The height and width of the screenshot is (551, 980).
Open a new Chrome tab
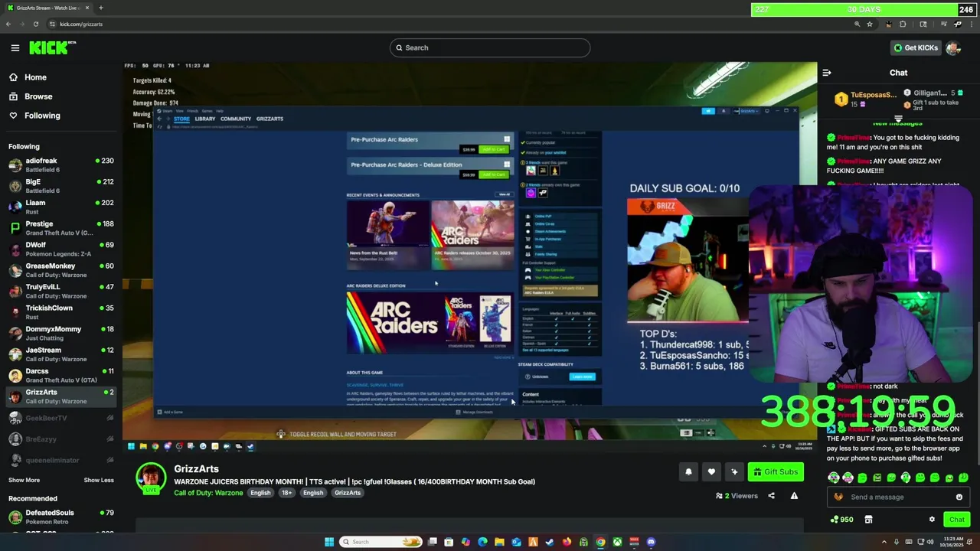(x=100, y=8)
